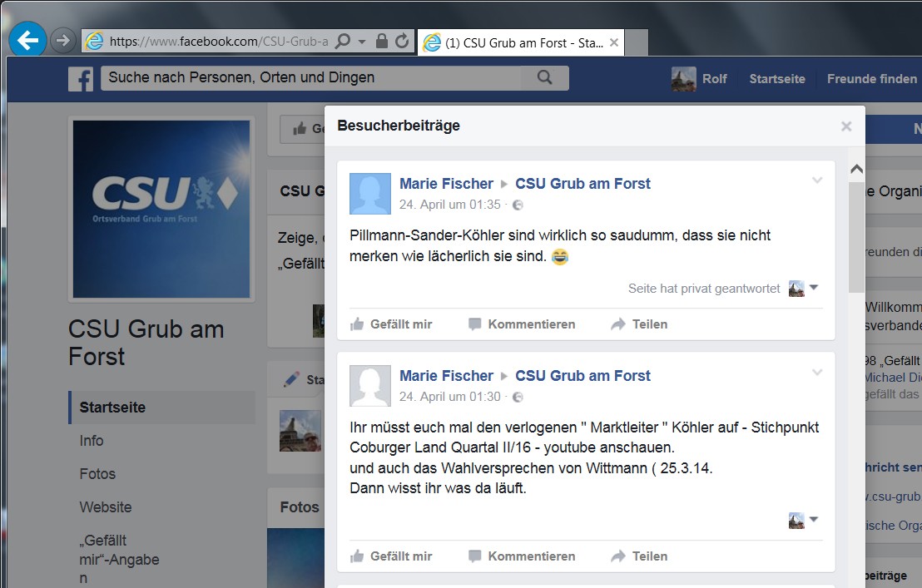
Task: Click Marie Fischer name on 01:35 post
Action: (446, 184)
